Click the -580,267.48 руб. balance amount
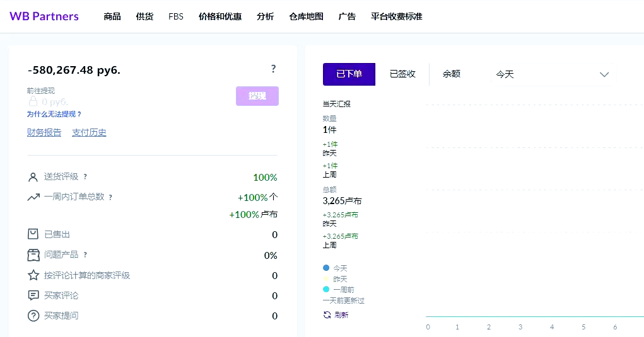 point(74,70)
